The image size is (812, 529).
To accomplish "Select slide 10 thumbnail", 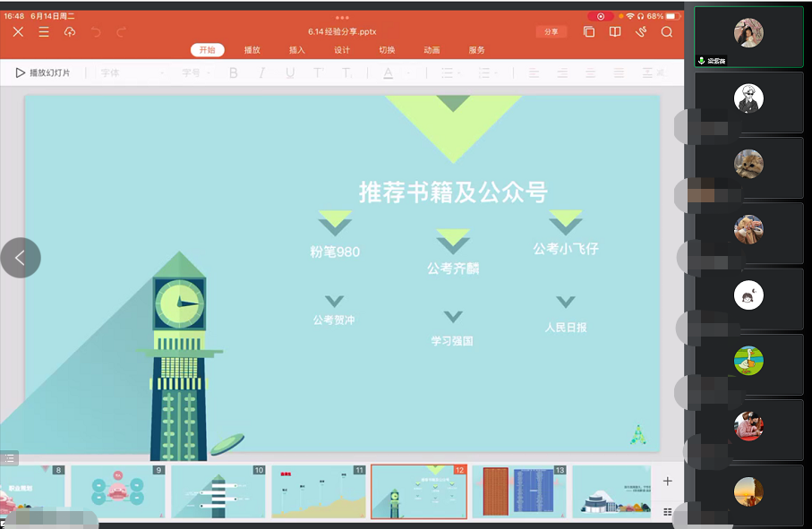I will coord(218,491).
